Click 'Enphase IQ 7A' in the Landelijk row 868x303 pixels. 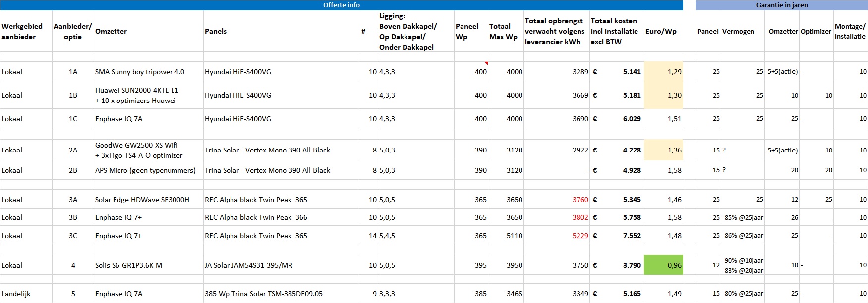(x=149, y=294)
